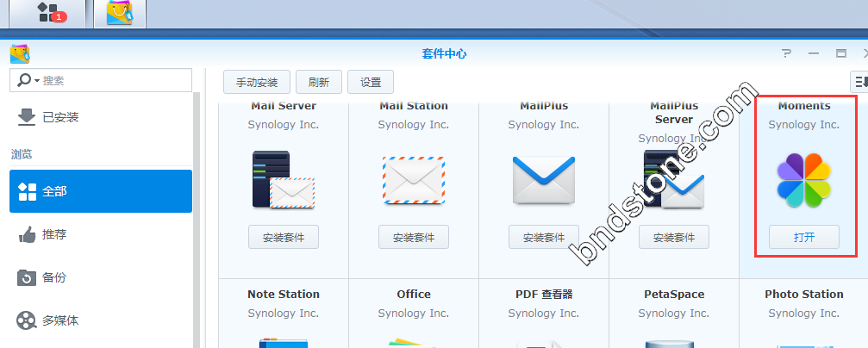
Task: Click the 多媒体 film reel icon
Action: click(27, 321)
